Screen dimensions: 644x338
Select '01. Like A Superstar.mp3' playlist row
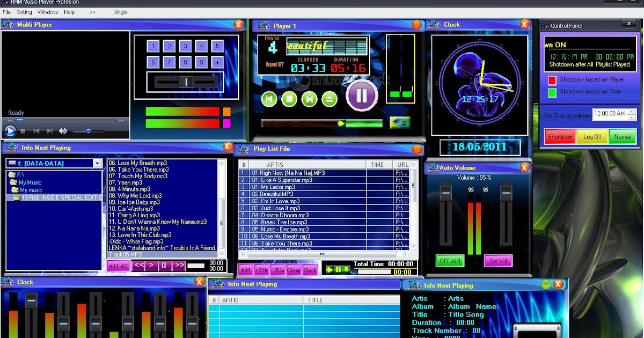tap(324, 180)
